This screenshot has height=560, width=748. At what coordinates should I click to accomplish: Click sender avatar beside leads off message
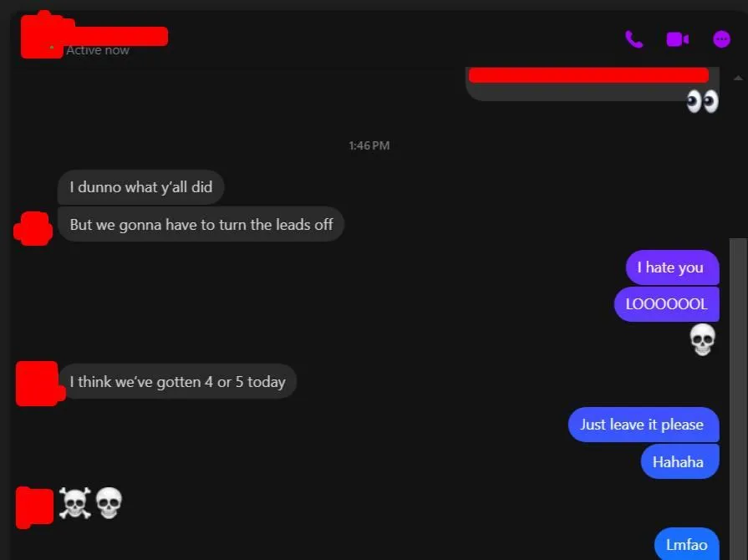(x=33, y=228)
